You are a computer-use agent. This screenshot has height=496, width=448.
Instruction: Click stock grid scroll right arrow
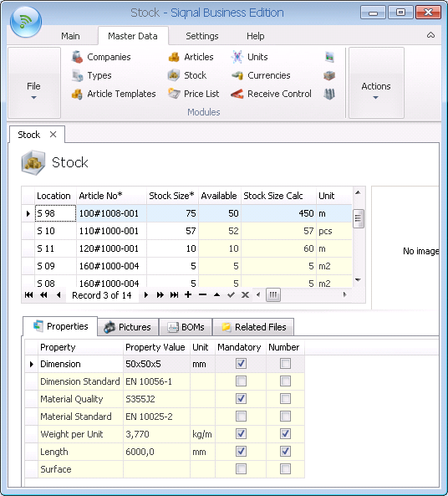click(344, 294)
